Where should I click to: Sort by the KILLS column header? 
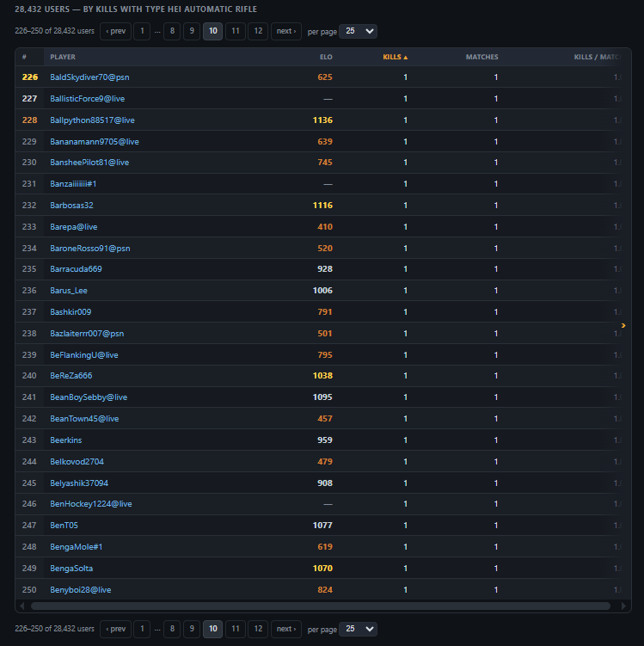395,57
